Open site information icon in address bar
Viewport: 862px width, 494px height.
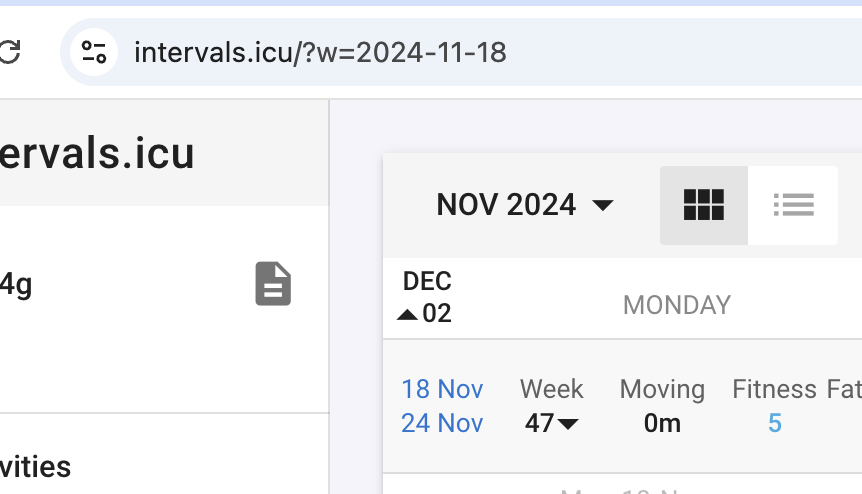[x=93, y=52]
